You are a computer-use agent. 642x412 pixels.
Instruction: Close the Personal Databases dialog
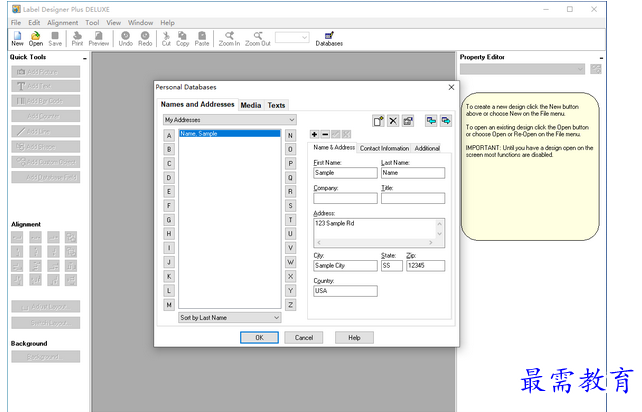point(451,87)
